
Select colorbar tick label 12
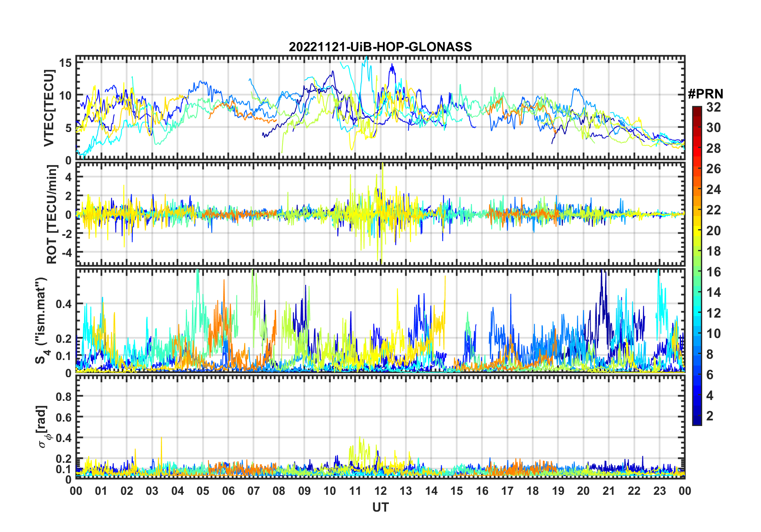[x=713, y=313]
